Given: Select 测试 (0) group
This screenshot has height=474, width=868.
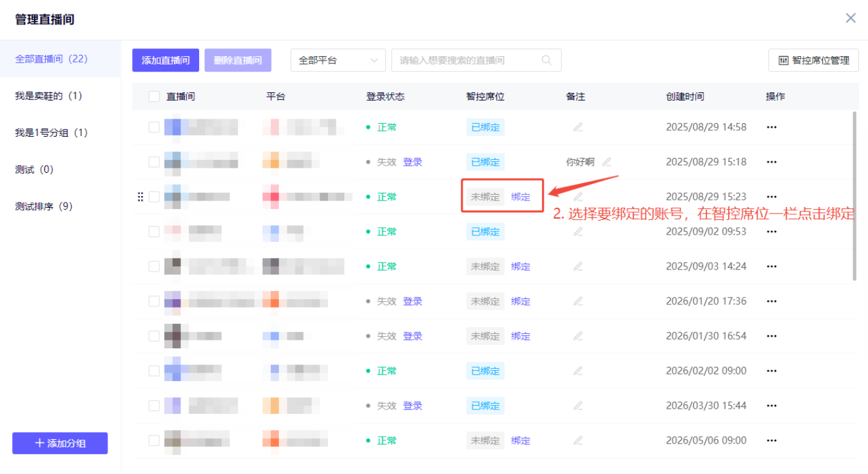Looking at the screenshot, I should point(61,169).
